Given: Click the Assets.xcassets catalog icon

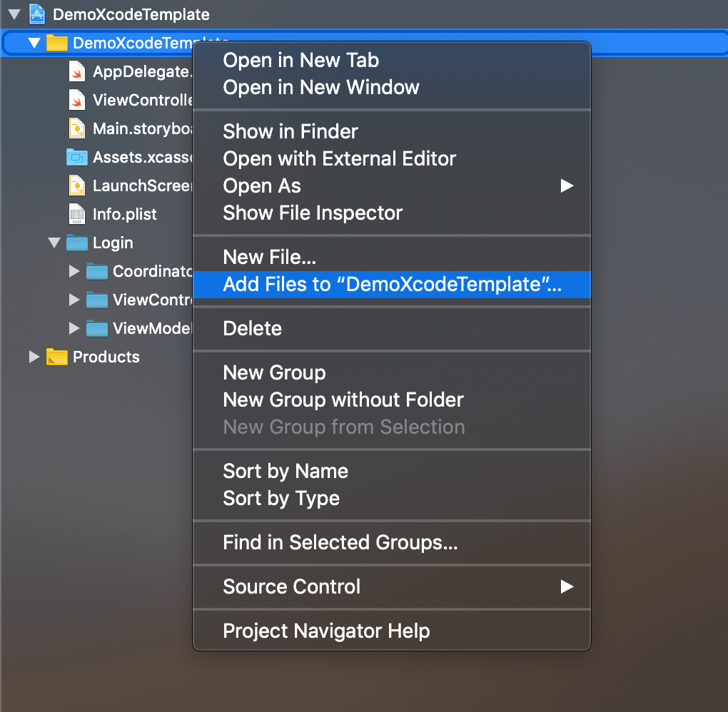Looking at the screenshot, I should [77, 157].
